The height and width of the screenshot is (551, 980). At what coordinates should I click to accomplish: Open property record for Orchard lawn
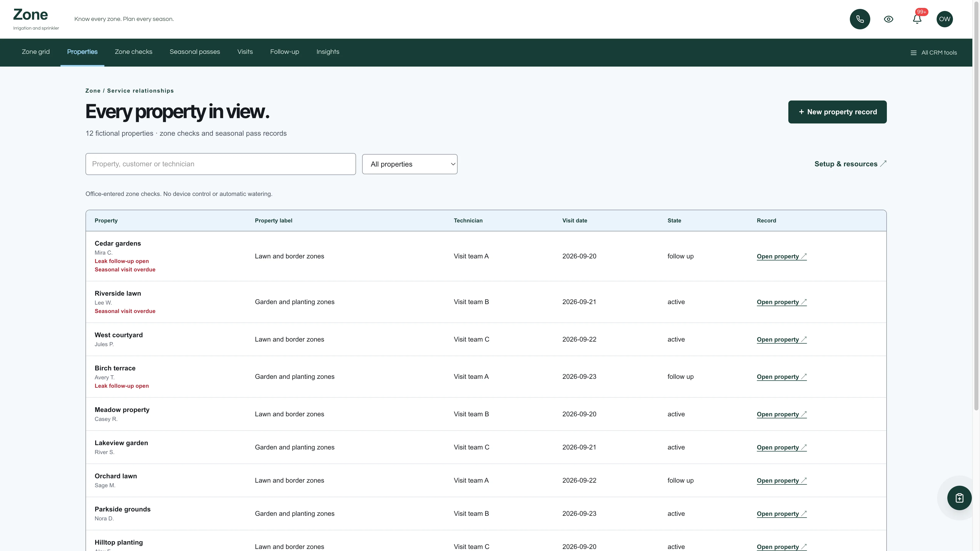pos(781,481)
